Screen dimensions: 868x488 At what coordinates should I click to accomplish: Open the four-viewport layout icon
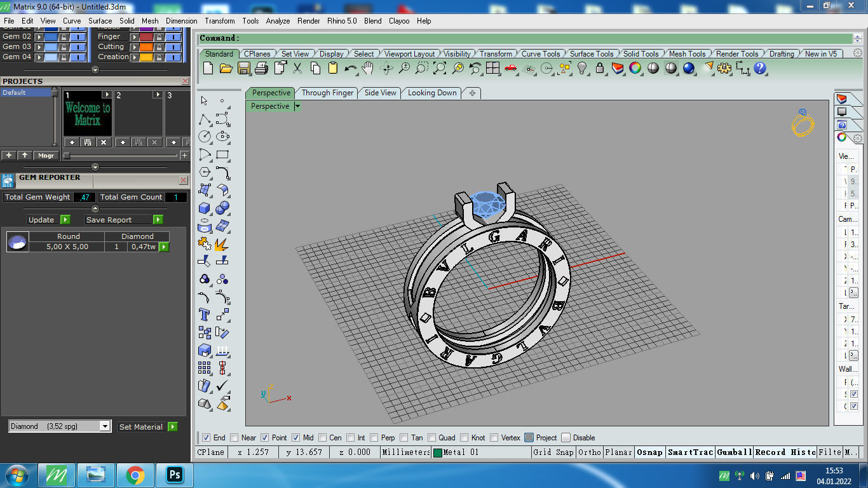(x=492, y=68)
